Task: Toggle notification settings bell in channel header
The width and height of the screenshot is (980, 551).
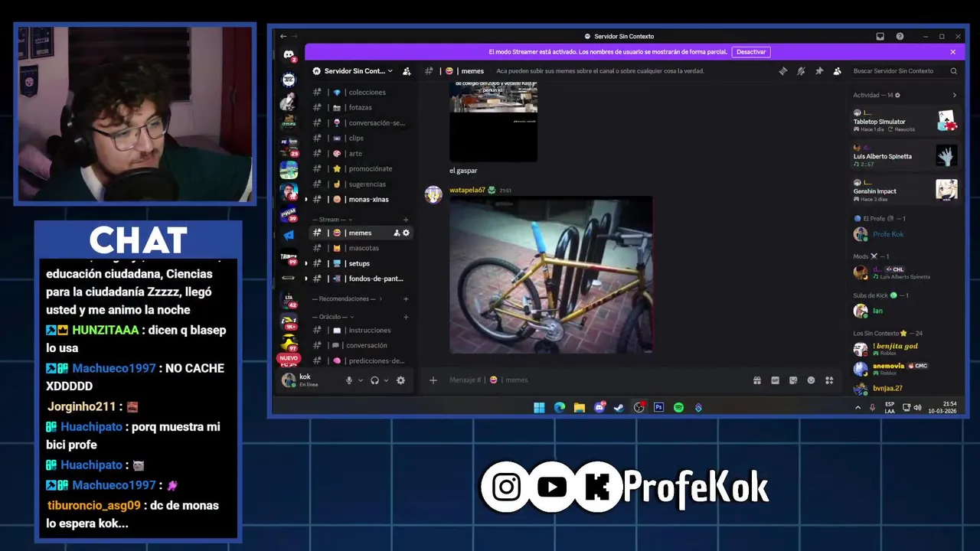Action: coord(801,71)
